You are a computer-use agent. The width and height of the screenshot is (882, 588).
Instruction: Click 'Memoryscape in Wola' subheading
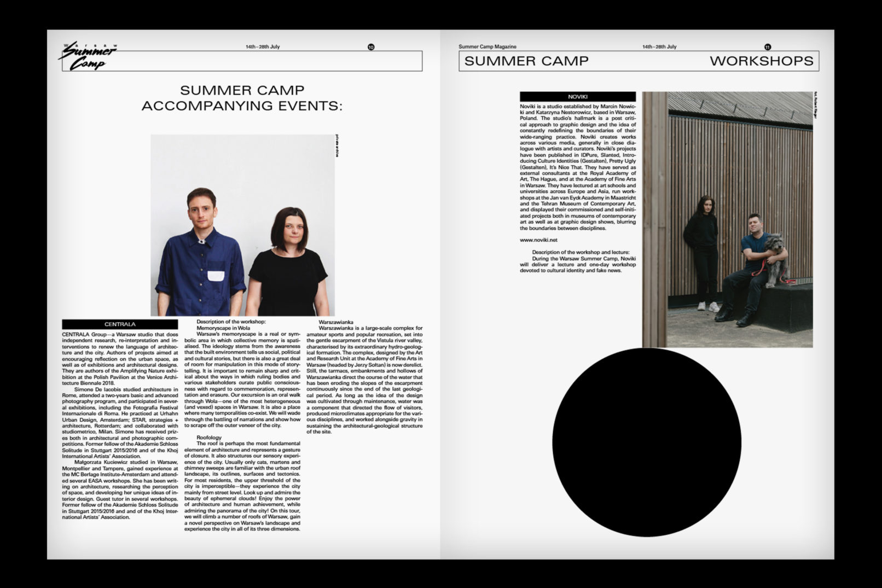pos(223,328)
